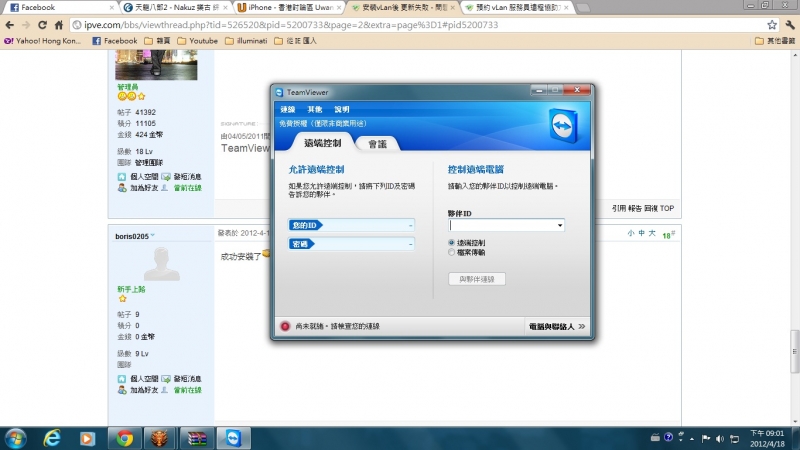
Task: Click the password field in TeamViewer
Action: click(x=351, y=244)
